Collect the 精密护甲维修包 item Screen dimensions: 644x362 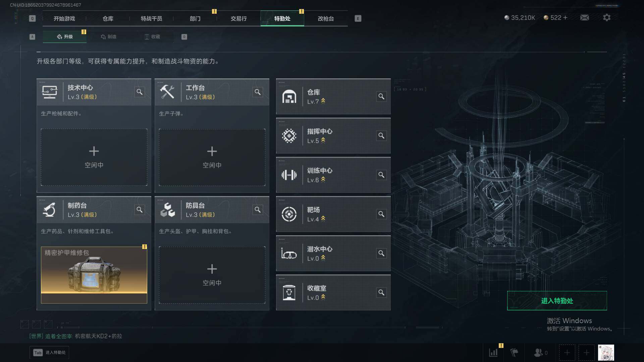[94, 275]
